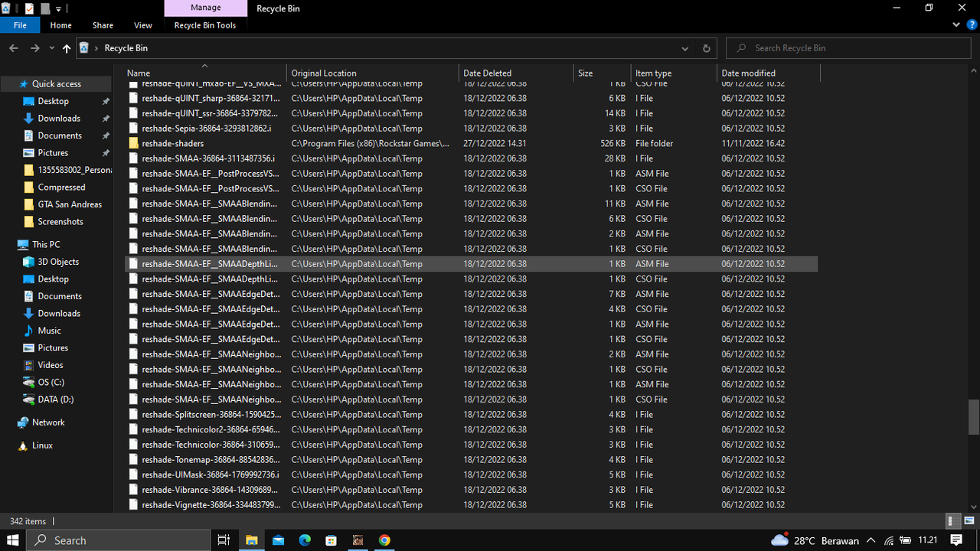
Task: Sort by Date Deleted column
Action: pos(517,73)
